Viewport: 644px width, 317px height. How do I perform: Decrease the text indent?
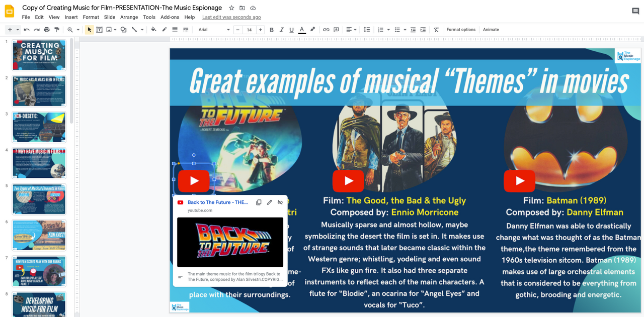point(413,30)
